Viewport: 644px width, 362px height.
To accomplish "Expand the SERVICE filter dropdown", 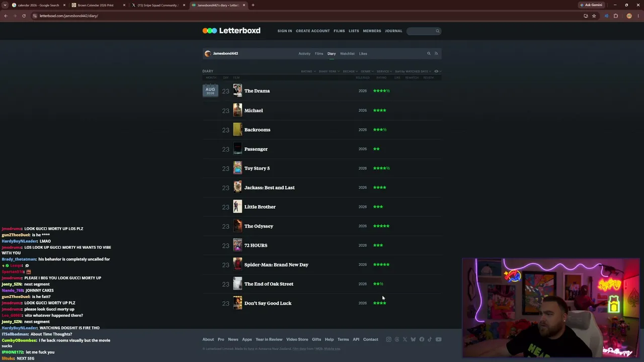I will pos(385,71).
